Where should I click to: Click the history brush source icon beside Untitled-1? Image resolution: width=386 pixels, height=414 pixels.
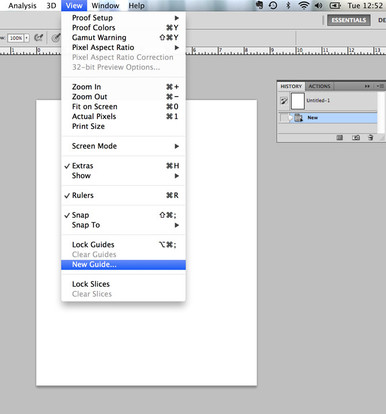pyautogui.click(x=284, y=101)
